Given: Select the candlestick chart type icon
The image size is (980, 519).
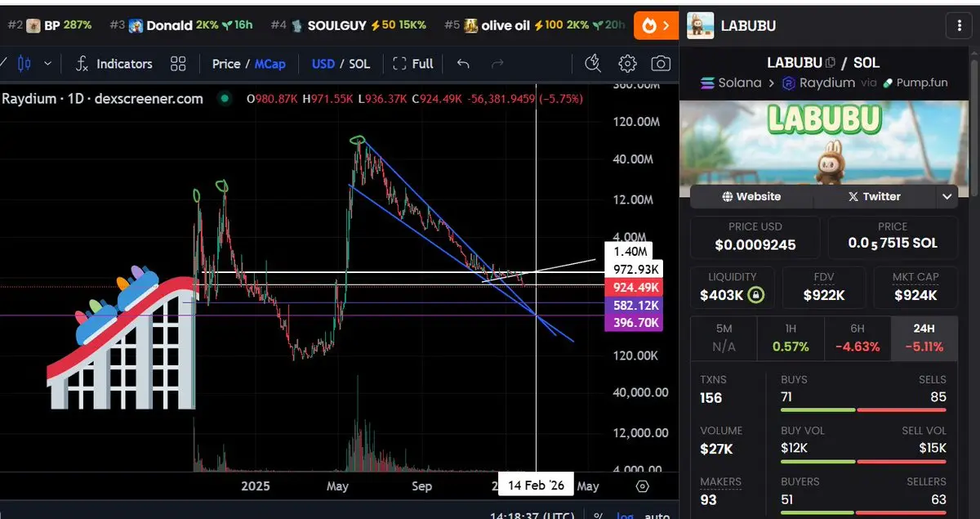Looking at the screenshot, I should pyautogui.click(x=24, y=63).
